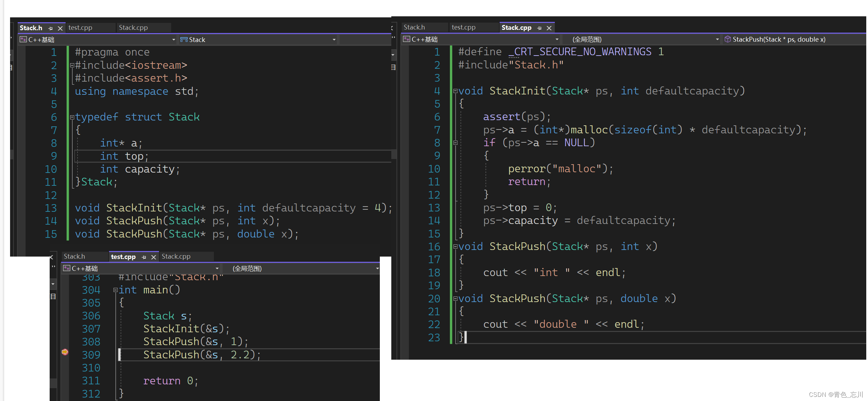
Task: Collapse the #include block at line 2
Action: (x=72, y=65)
